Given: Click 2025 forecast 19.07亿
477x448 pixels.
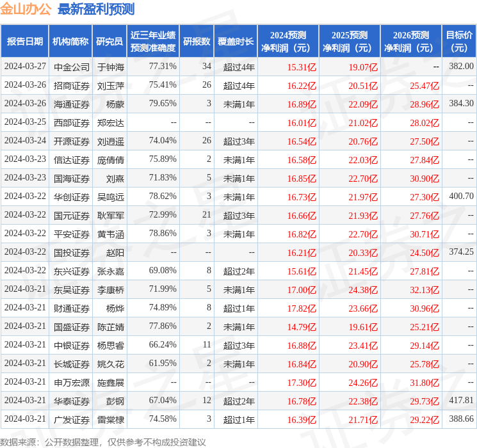Looking at the screenshot, I should [x=363, y=67].
